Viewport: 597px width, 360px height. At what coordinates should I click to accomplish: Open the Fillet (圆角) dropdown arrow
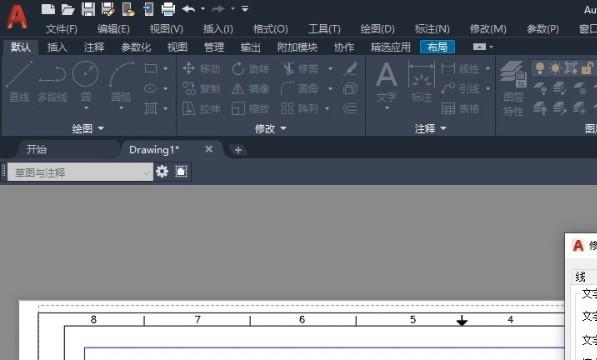[330, 89]
